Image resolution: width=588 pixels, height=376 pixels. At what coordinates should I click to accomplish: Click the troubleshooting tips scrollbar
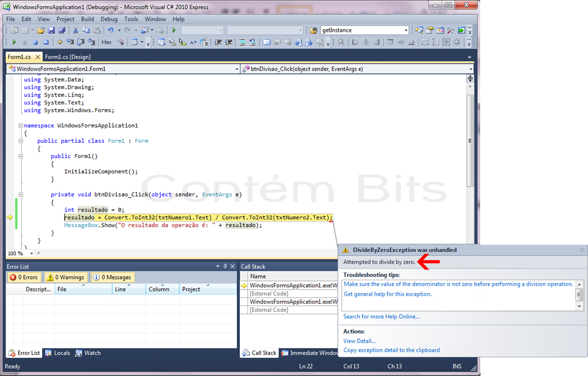pyautogui.click(x=579, y=295)
